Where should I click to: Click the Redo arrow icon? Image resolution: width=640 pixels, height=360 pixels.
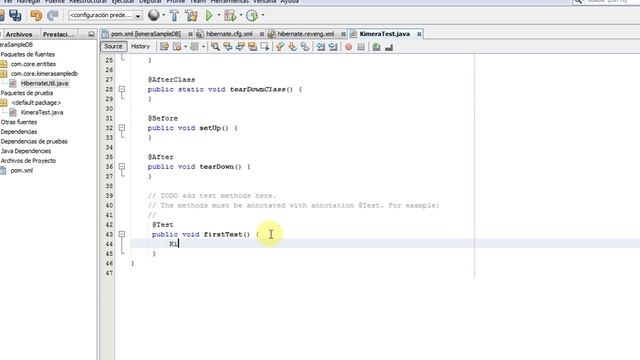coord(53,16)
